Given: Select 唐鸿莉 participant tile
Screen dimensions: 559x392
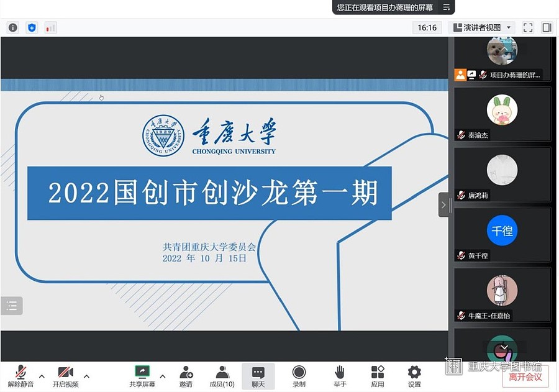Looking at the screenshot, I should [x=502, y=175].
